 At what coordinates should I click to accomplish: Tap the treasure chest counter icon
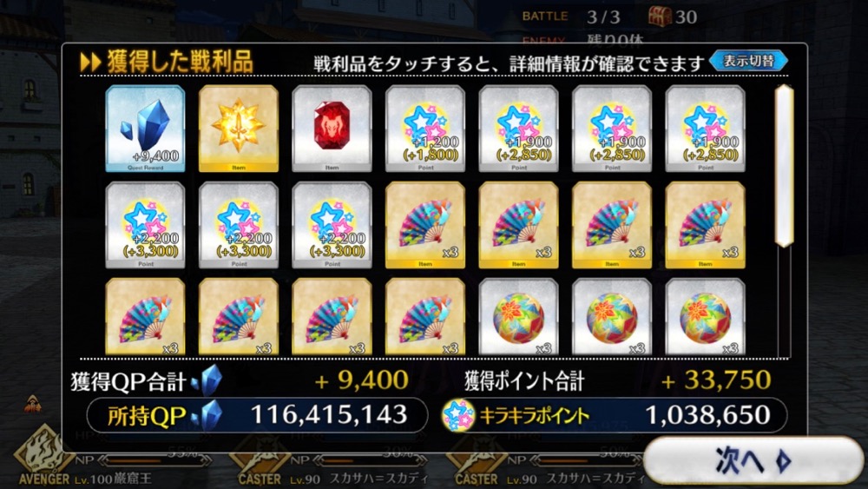[660, 16]
